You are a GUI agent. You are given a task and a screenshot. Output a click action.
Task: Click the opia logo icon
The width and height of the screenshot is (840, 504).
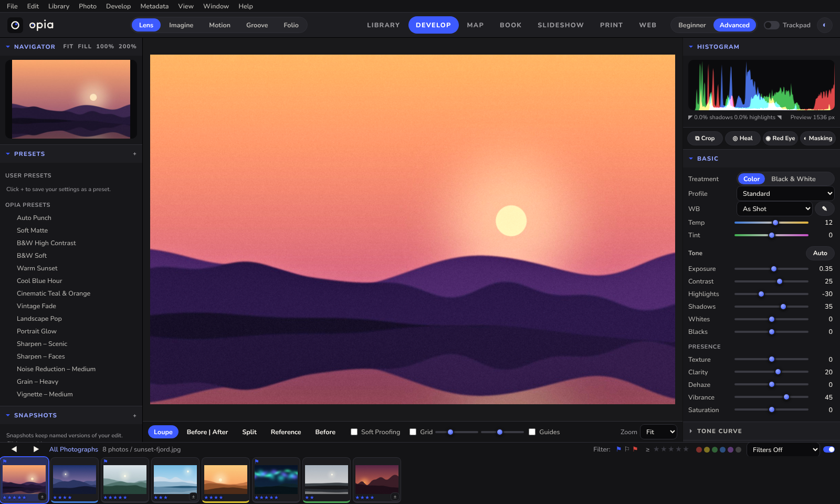[x=15, y=25]
